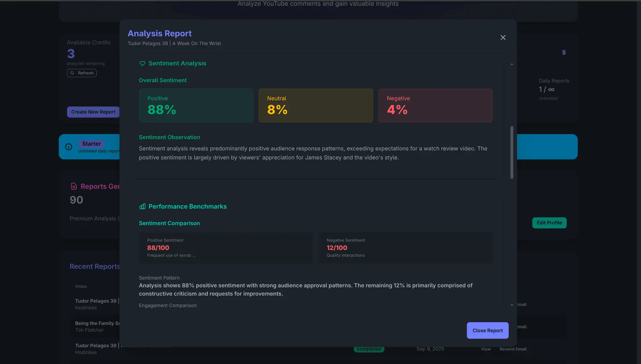Click Create New Report button
Screen dimensions: 641x364
click(x=93, y=112)
